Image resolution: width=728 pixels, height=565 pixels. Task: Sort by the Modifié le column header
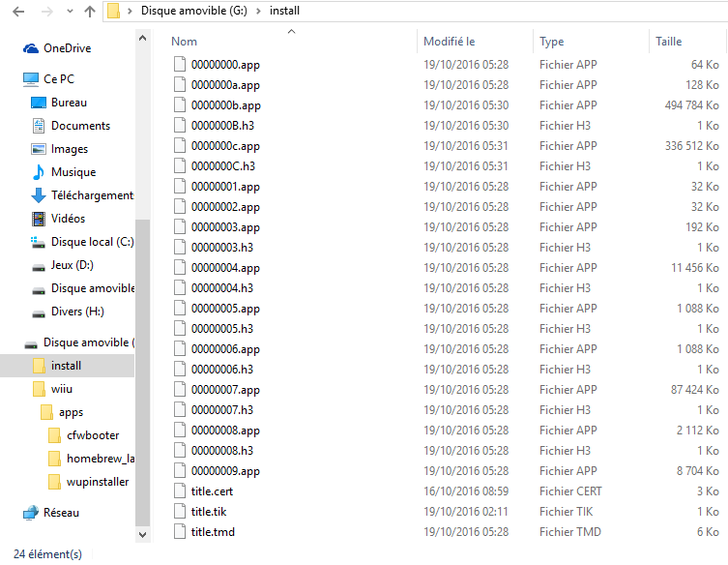tap(449, 42)
